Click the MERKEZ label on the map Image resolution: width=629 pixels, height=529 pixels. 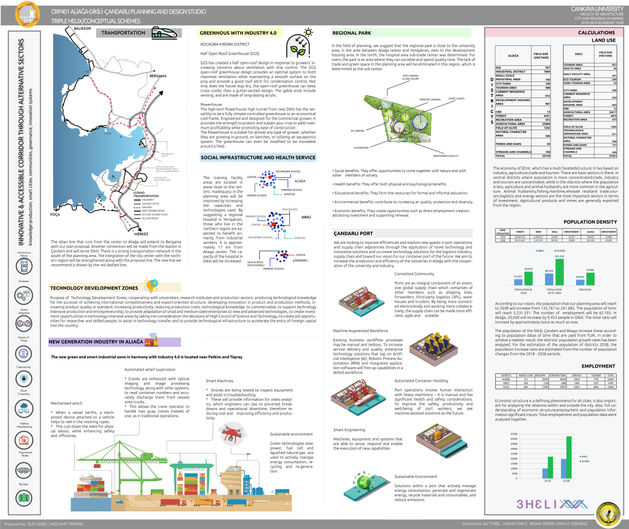tap(141, 234)
